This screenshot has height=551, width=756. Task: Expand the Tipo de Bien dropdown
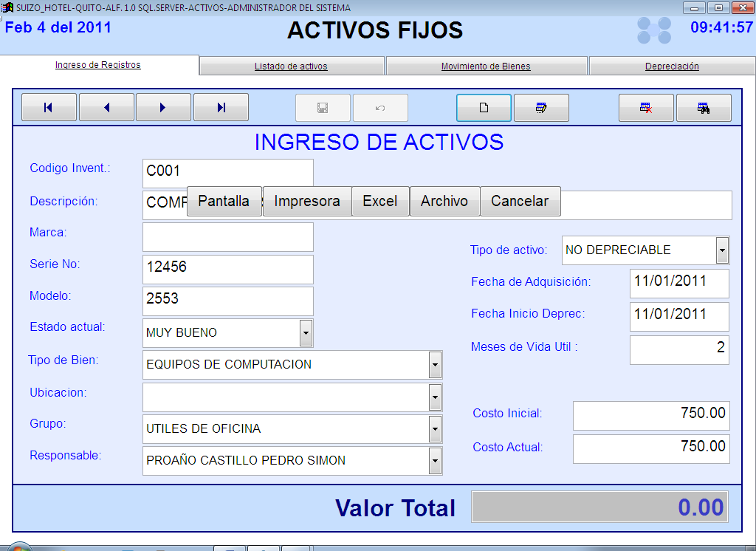(435, 365)
